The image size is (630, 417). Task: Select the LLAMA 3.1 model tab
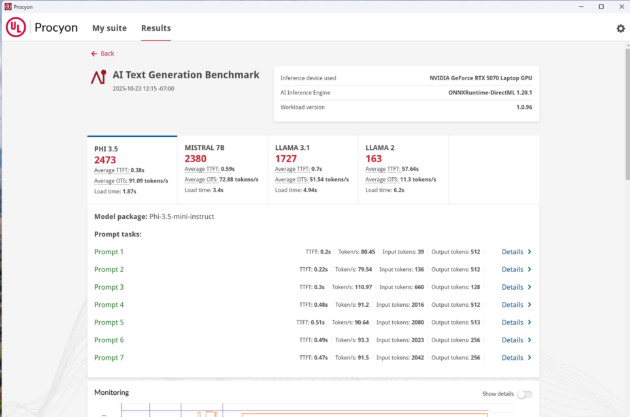(312, 165)
